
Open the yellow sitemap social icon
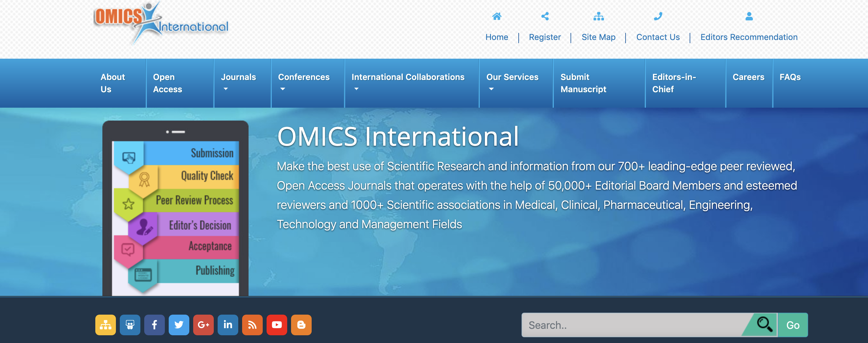pyautogui.click(x=106, y=325)
